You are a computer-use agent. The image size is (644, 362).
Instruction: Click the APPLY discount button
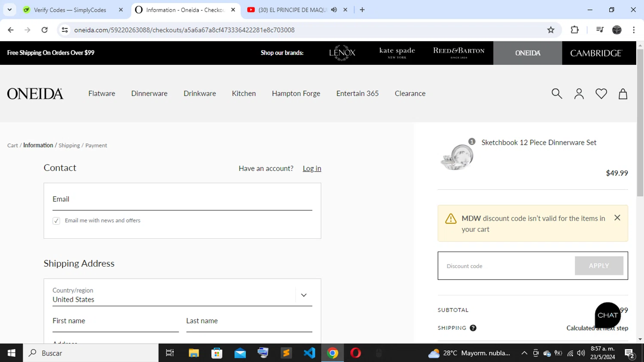pyautogui.click(x=599, y=266)
